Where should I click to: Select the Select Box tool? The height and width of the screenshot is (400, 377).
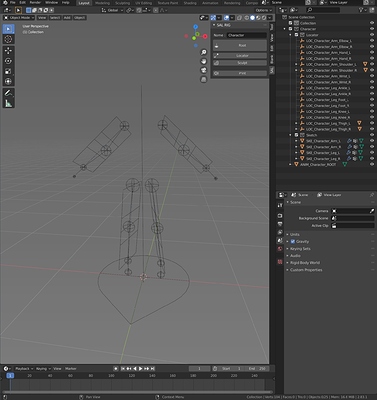8,29
